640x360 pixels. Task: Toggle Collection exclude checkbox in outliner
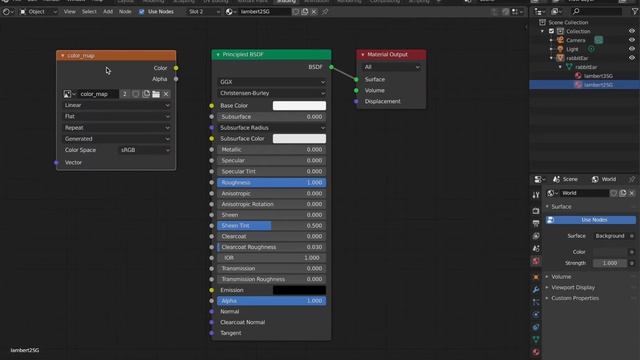click(551, 31)
